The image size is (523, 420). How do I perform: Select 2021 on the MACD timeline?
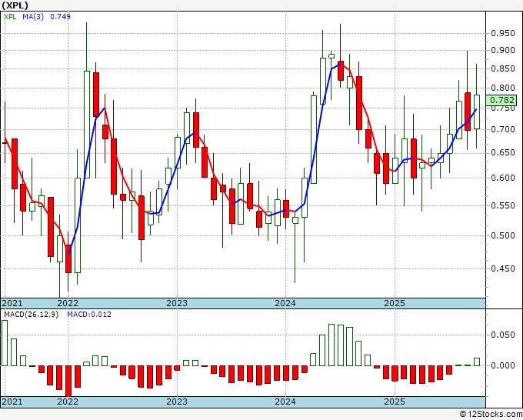pyautogui.click(x=12, y=402)
